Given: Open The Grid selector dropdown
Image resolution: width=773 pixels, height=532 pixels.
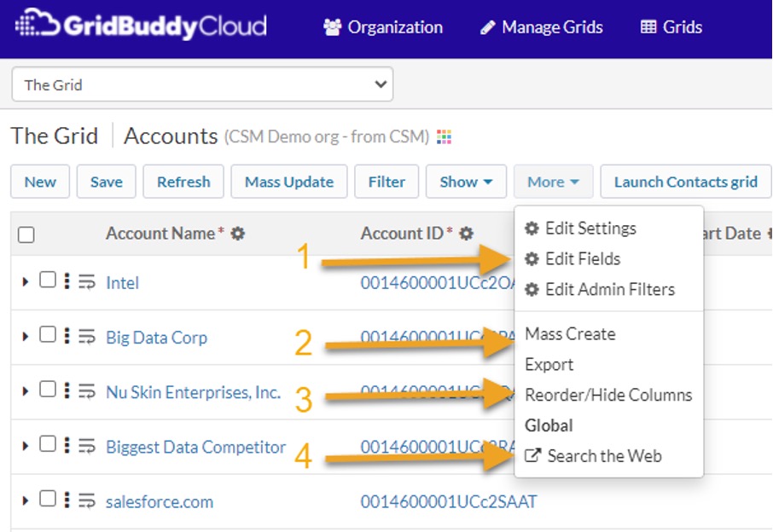Looking at the screenshot, I should 202,84.
